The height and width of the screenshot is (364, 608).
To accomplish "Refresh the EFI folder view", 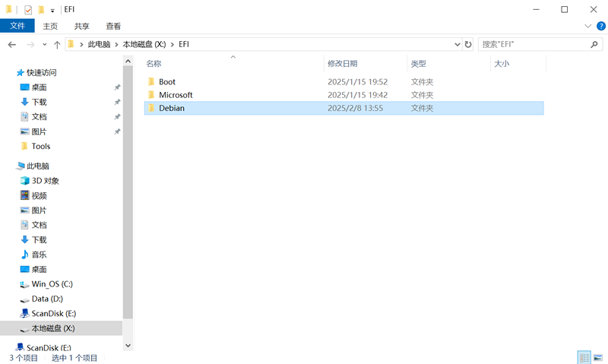I will 468,45.
